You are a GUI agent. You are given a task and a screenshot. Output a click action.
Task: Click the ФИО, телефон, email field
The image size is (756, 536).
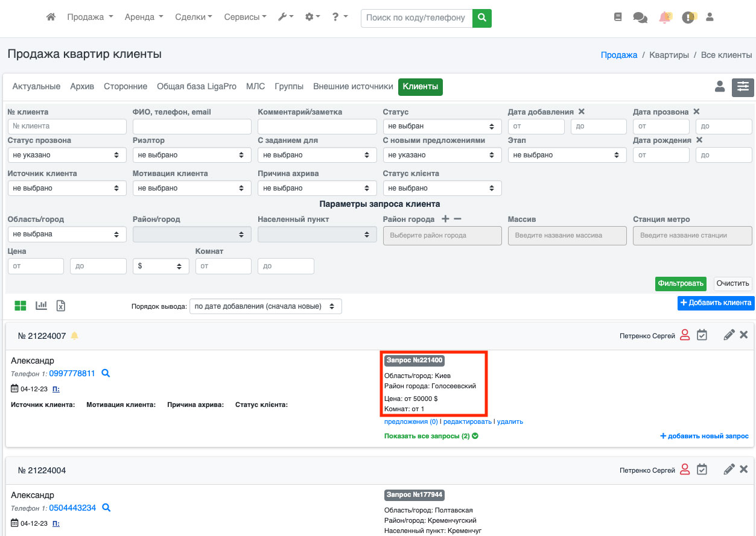(x=192, y=127)
